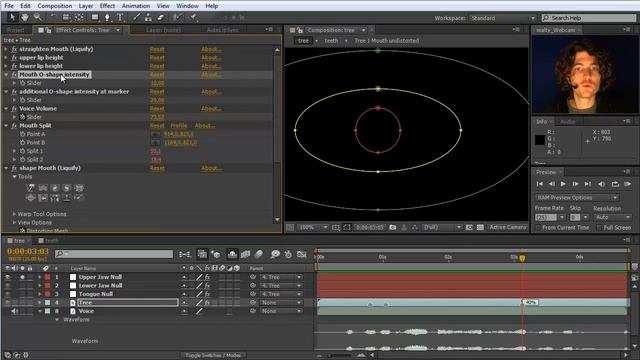Select the Pan Behind tool
The width and height of the screenshot is (640, 360).
coord(79,17)
